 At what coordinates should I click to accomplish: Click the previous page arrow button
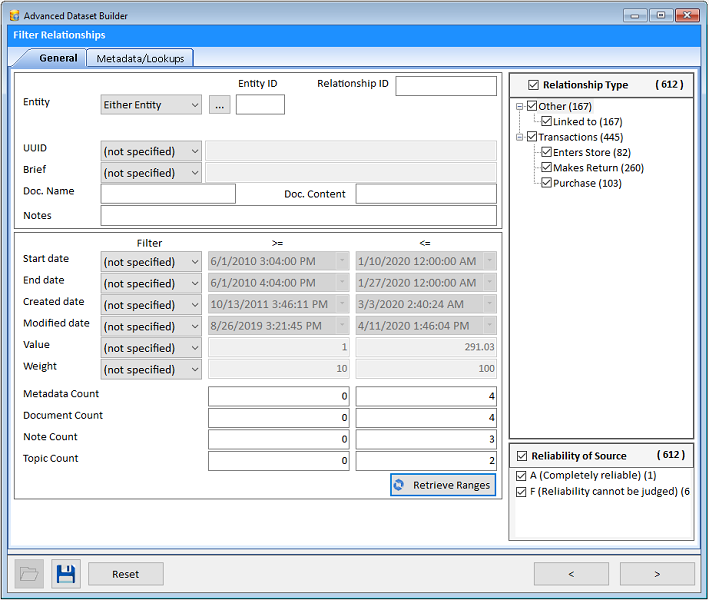571,574
